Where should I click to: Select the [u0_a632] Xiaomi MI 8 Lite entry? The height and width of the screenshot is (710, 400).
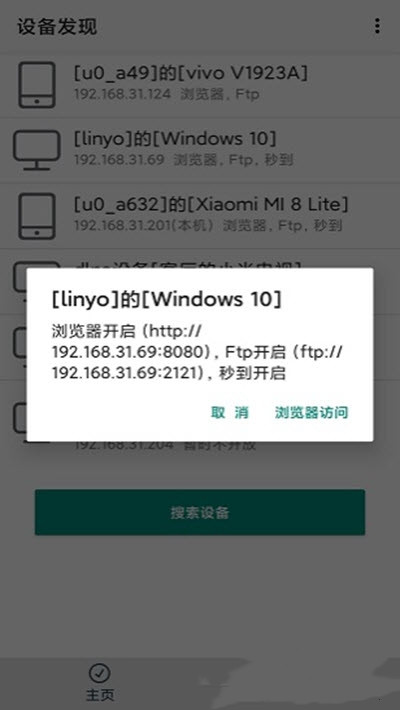coord(200,216)
